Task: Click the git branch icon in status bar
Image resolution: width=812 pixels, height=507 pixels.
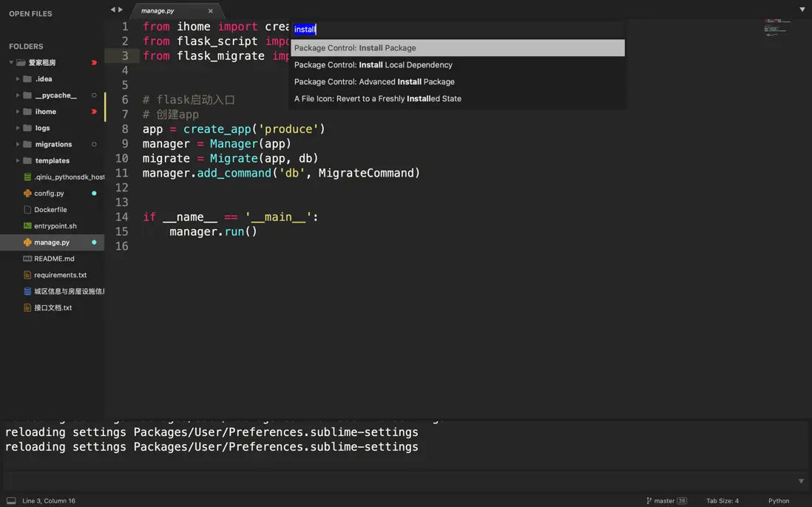Action: click(x=649, y=501)
